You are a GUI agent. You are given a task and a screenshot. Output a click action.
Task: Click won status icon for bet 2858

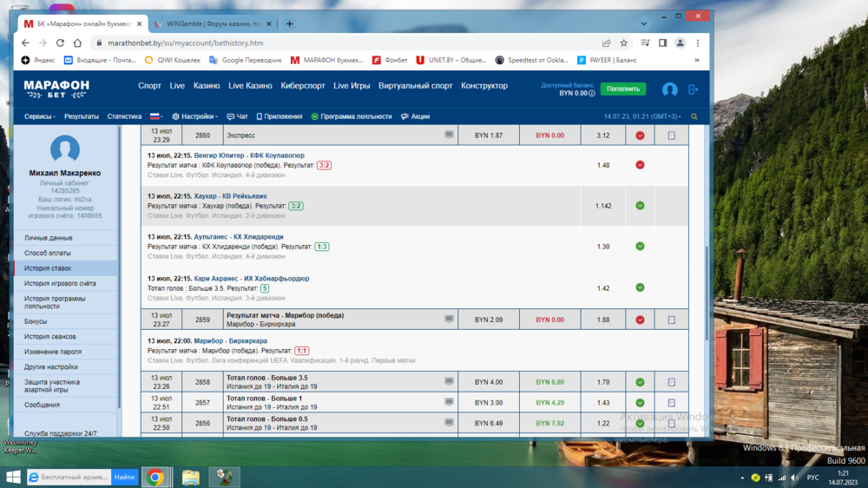pyautogui.click(x=640, y=382)
